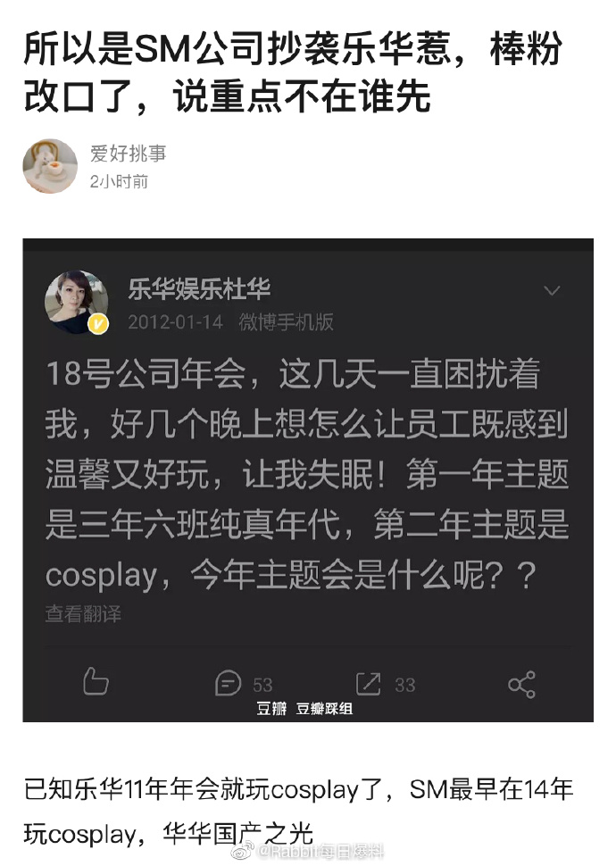Open the 乐华娱乐杜华 profile avatar
Screen dimensions: 616x866
(76, 302)
